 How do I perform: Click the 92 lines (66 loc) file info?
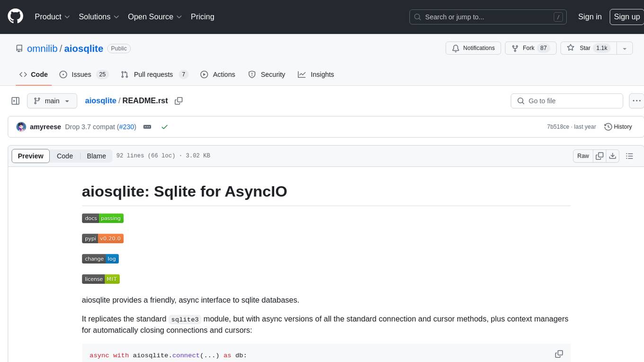tap(146, 156)
